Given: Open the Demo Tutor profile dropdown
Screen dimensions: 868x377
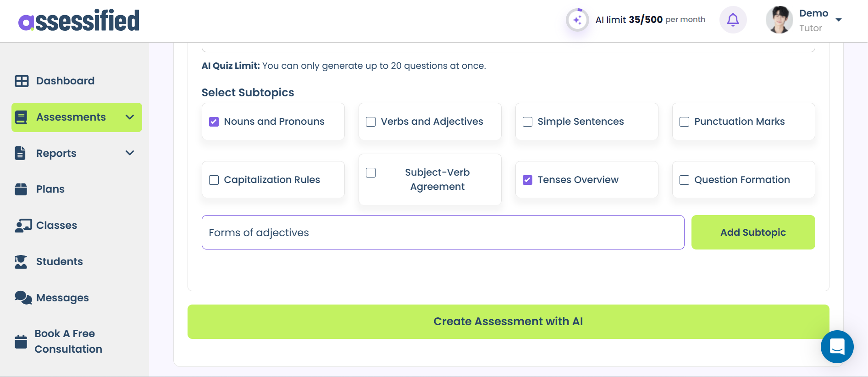Looking at the screenshot, I should [838, 20].
